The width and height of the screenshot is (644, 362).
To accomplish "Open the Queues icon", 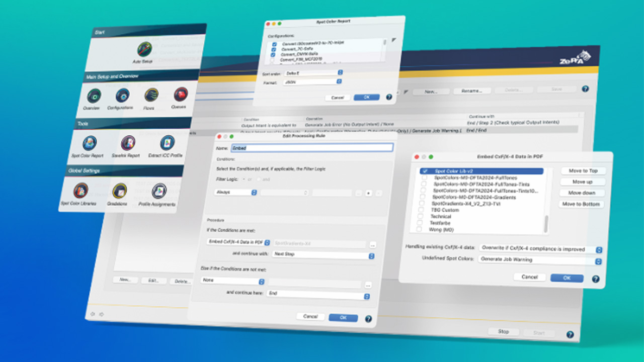I will point(180,94).
